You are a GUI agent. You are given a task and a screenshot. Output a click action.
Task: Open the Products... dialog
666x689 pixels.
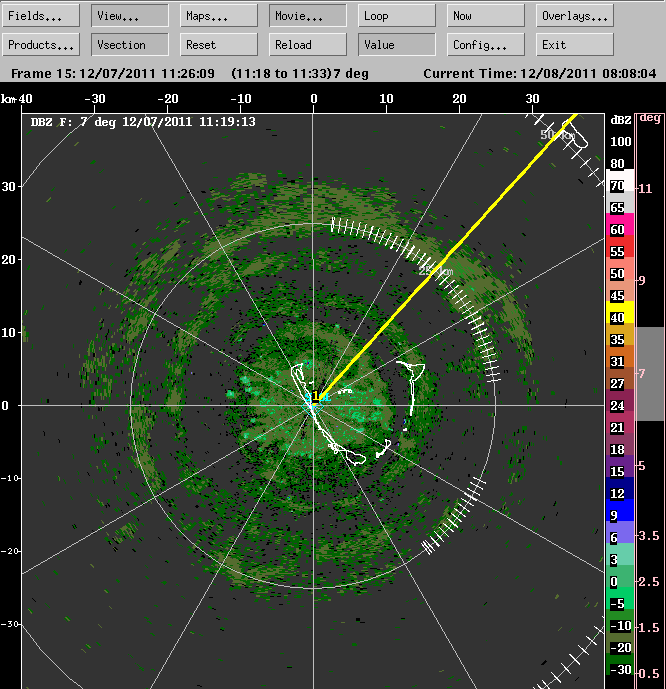point(41,45)
